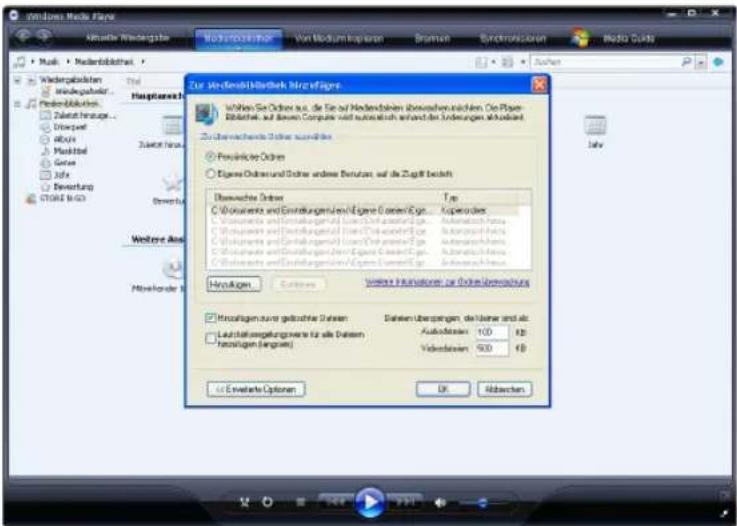
Task: Select Musiktitel in library tree
Action: 70,151
